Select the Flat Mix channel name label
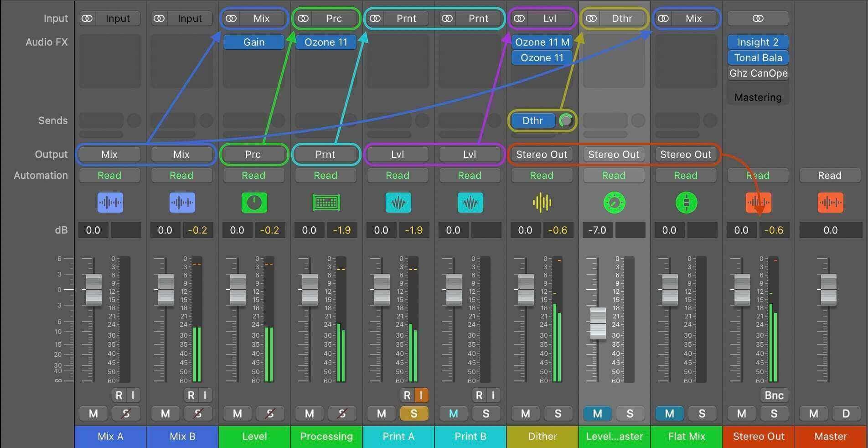Viewport: 868px width, 448px height. [x=687, y=437]
